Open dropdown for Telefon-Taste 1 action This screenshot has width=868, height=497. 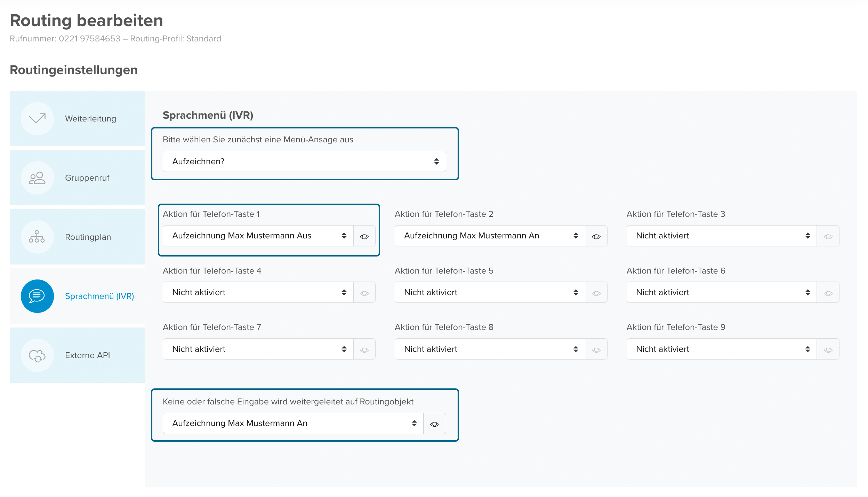click(258, 236)
